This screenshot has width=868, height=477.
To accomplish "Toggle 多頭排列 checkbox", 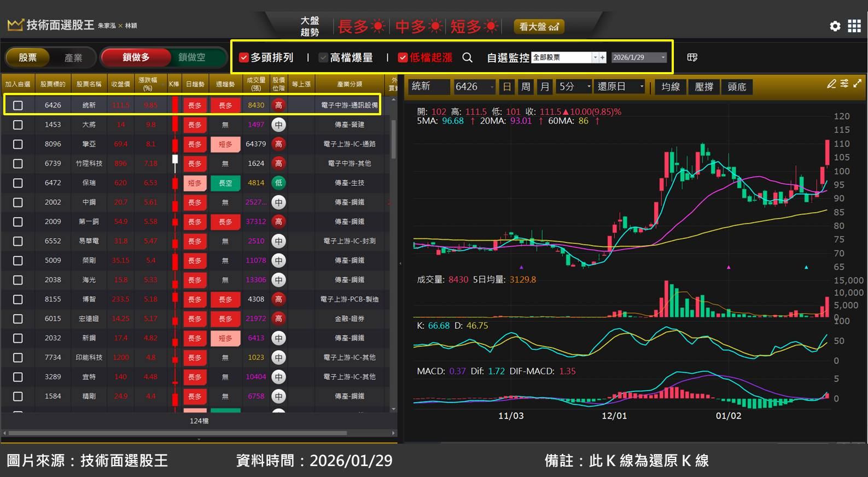I will (244, 57).
